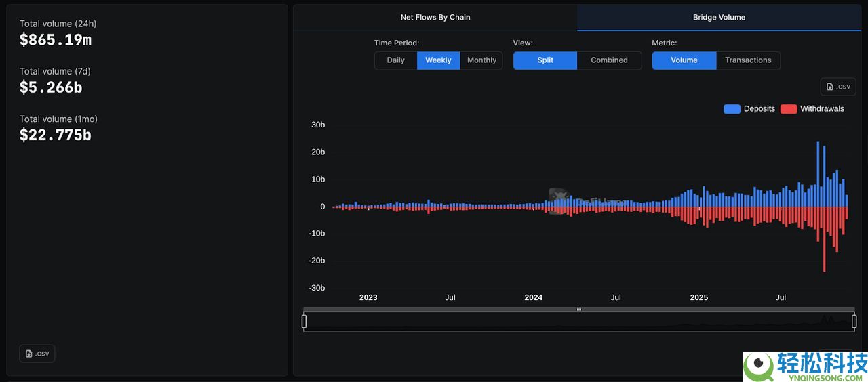The height and width of the screenshot is (382, 868).
Task: Select the Volume metric
Action: point(684,60)
